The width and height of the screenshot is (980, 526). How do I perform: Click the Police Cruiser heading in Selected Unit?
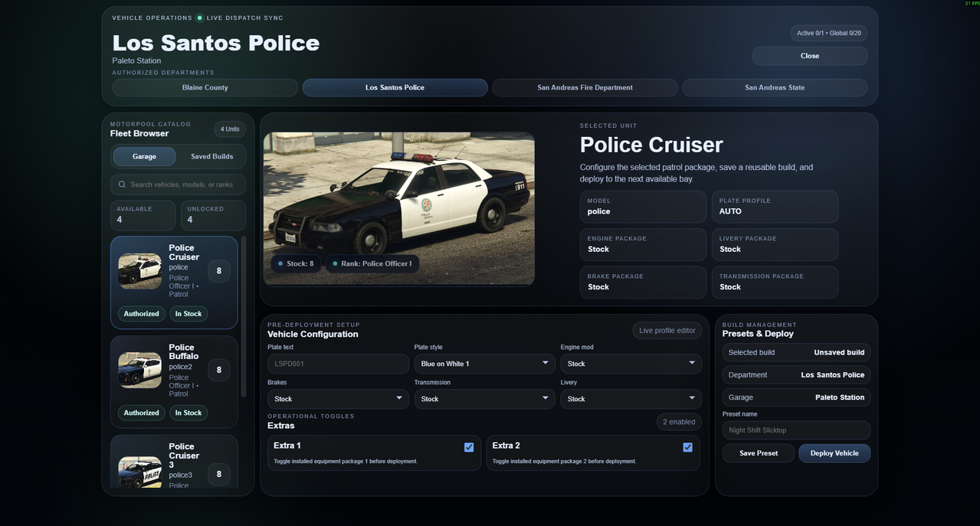pyautogui.click(x=651, y=145)
